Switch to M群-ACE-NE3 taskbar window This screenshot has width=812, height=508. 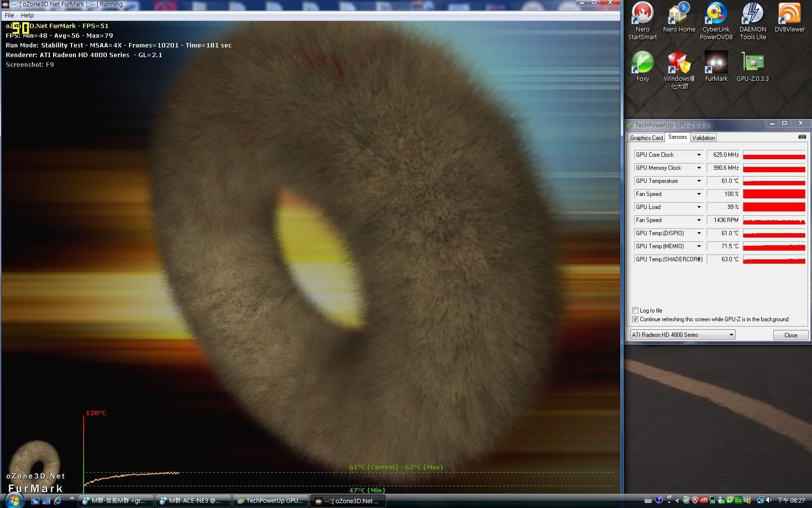[x=193, y=501]
